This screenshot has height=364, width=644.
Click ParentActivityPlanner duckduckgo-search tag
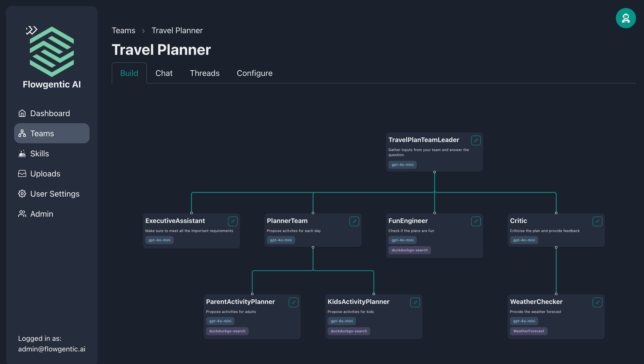point(227,331)
